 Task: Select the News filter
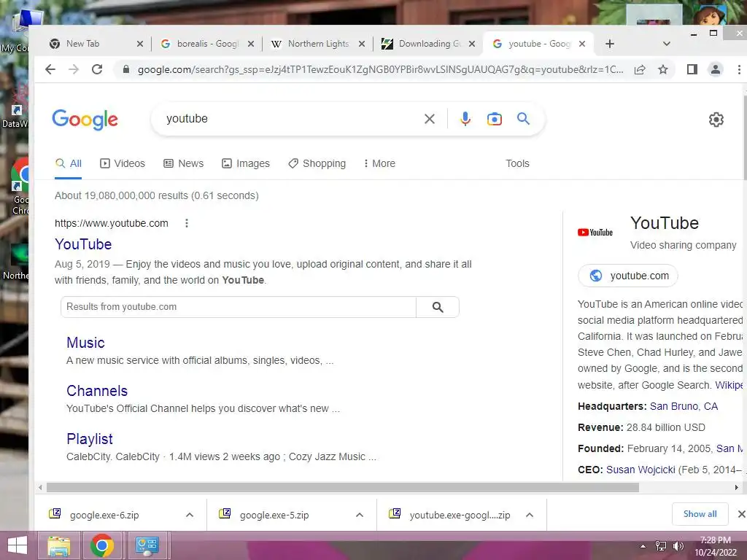[183, 163]
